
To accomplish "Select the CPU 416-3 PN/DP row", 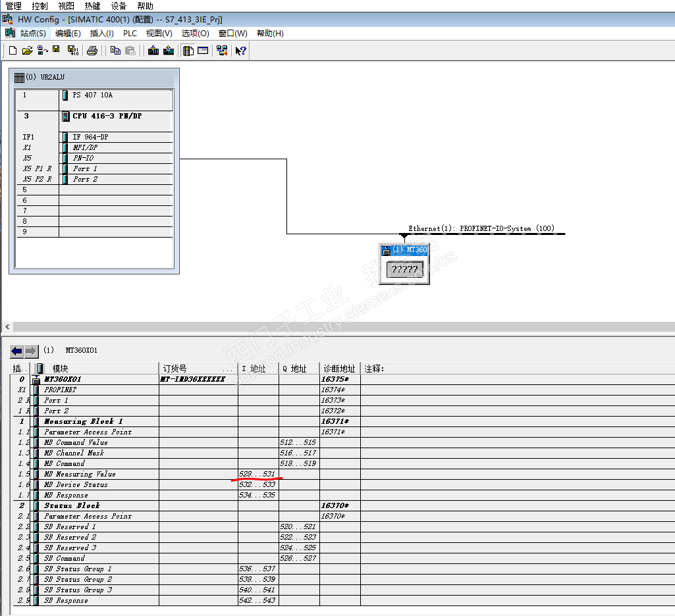I will 94,121.
